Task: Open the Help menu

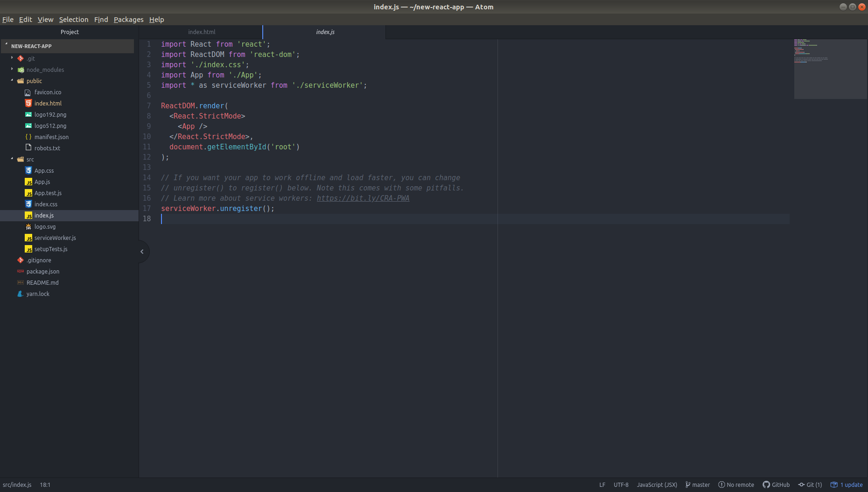Action: point(156,20)
